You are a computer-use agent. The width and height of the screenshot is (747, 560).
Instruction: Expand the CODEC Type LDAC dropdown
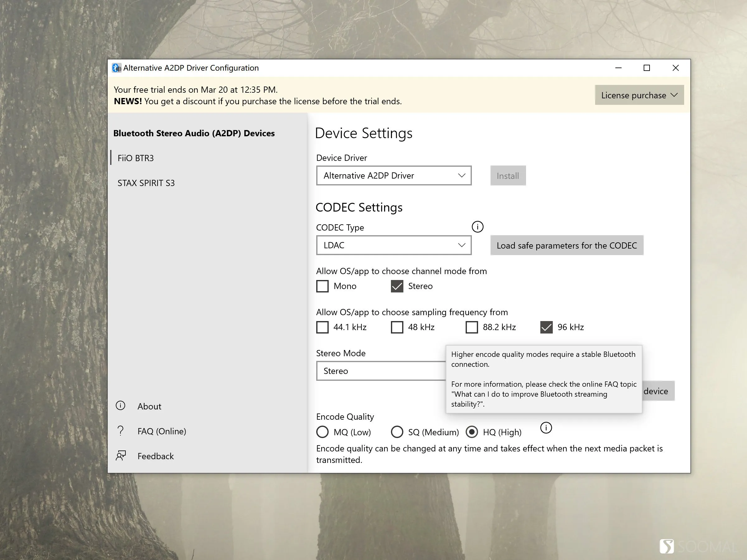[394, 245]
